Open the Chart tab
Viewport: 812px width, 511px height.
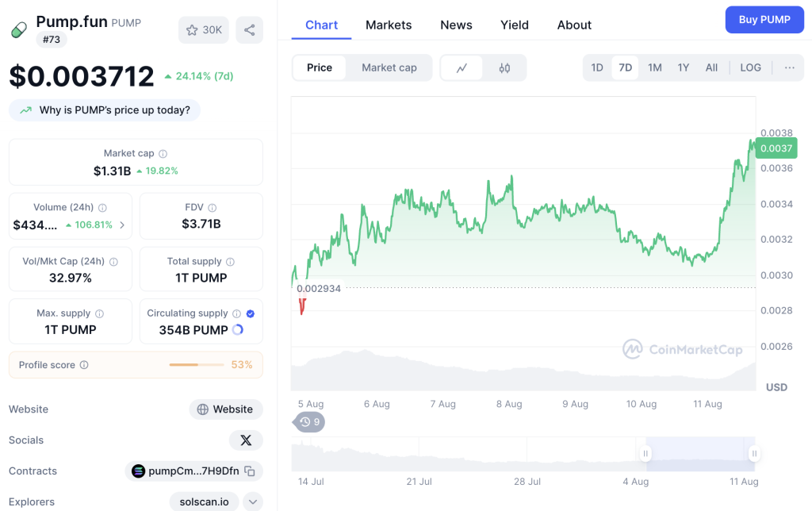pos(321,25)
